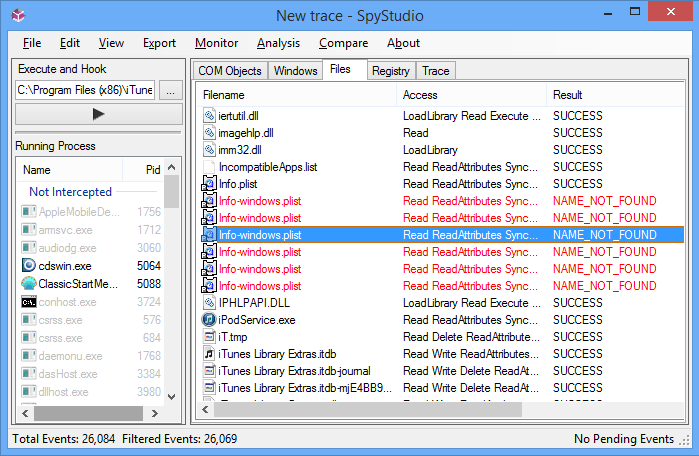The image size is (699, 456).
Task: Select the iPodService.exe file row
Action: (441, 320)
